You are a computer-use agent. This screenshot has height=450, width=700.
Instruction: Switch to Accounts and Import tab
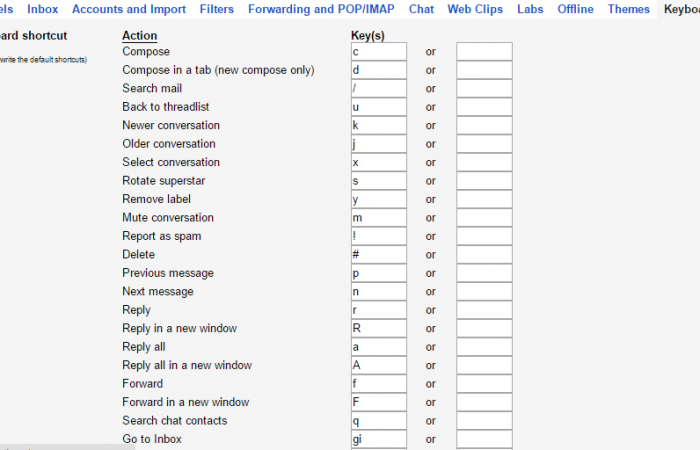pyautogui.click(x=129, y=9)
